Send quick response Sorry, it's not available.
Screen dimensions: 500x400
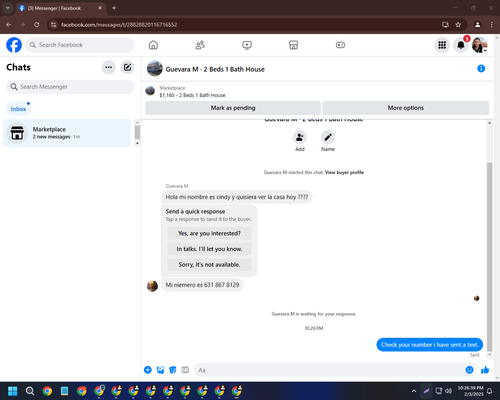pyautogui.click(x=209, y=265)
